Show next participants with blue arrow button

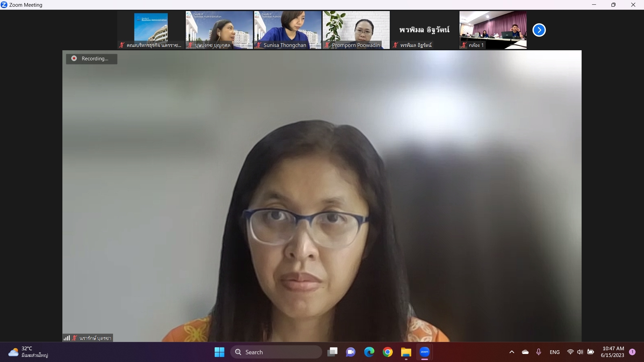[539, 30]
